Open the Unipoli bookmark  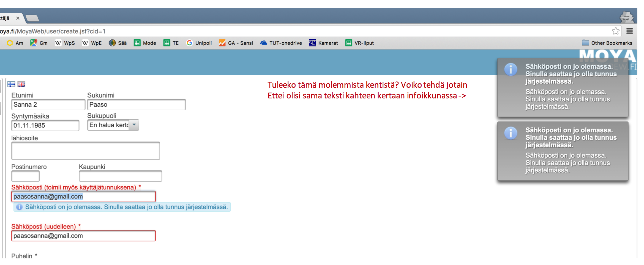pos(199,43)
